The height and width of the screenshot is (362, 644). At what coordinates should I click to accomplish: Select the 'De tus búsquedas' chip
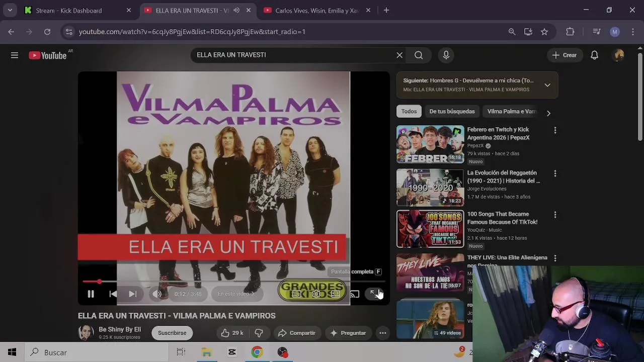(x=452, y=111)
